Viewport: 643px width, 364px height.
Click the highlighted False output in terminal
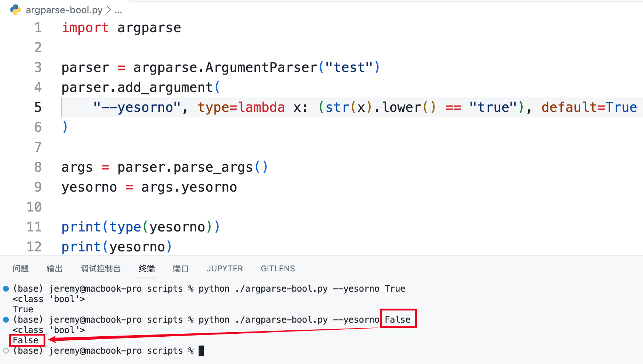point(26,340)
